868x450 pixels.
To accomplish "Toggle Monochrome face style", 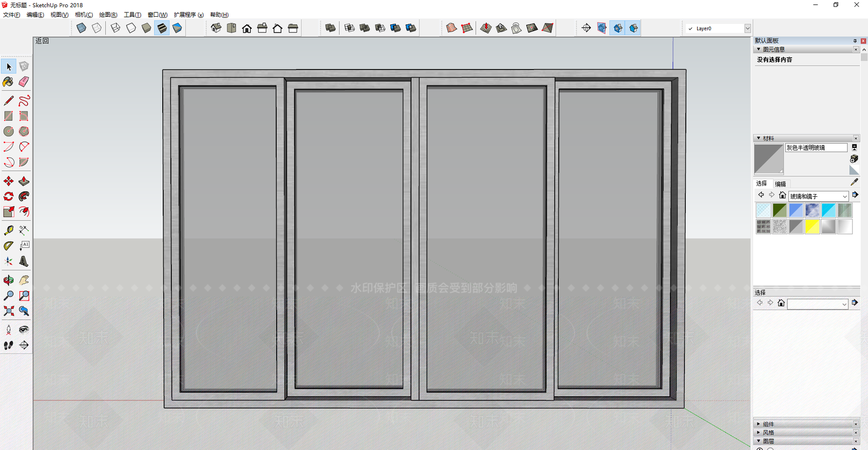I will click(177, 28).
